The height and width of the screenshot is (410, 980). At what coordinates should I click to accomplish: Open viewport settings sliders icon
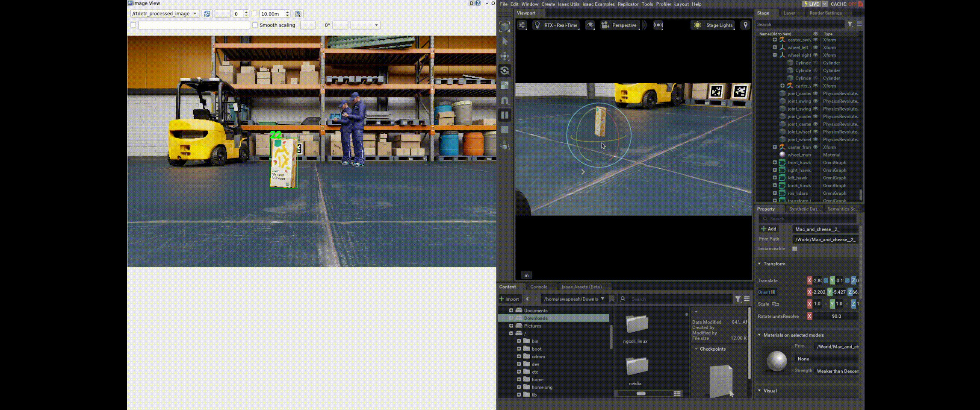pos(522,25)
